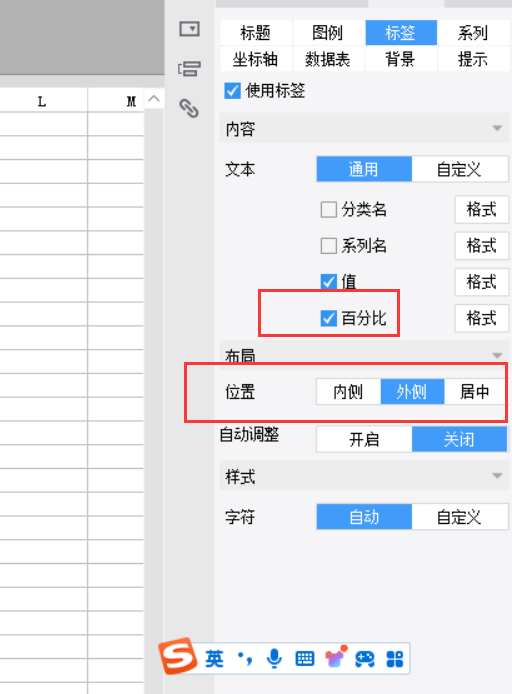The width and height of the screenshot is (512, 694).
Task: Open the hyperlink panel icon
Action: click(189, 108)
